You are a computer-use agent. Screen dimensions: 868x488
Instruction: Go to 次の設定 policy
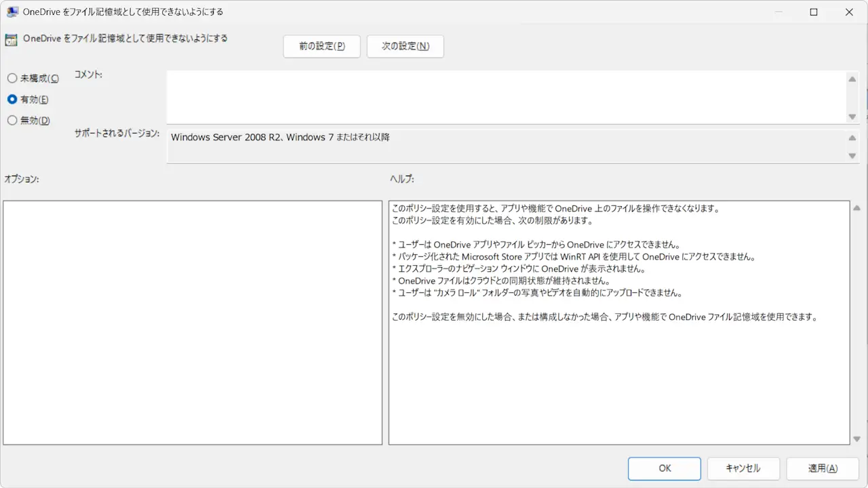pos(405,46)
